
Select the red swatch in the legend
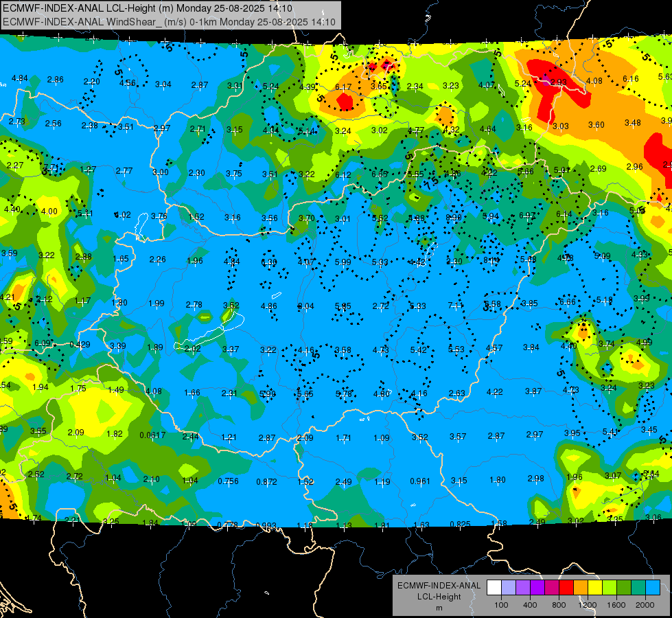pos(566,587)
